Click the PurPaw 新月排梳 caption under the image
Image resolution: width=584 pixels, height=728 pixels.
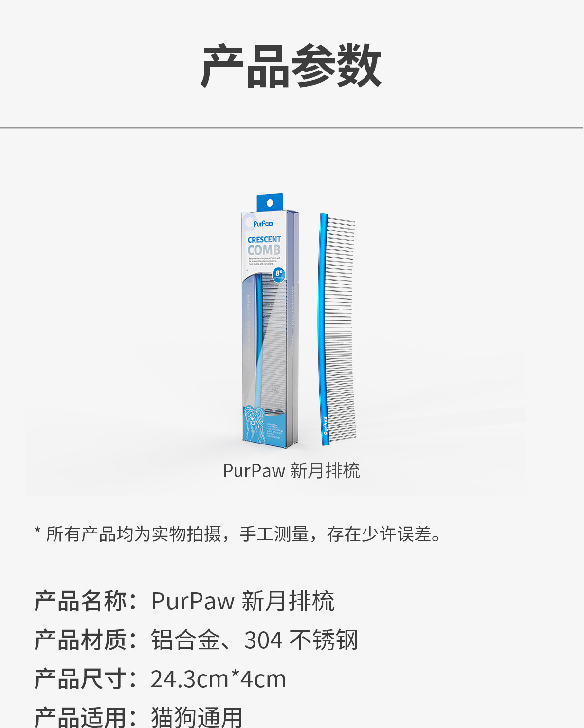(x=292, y=471)
